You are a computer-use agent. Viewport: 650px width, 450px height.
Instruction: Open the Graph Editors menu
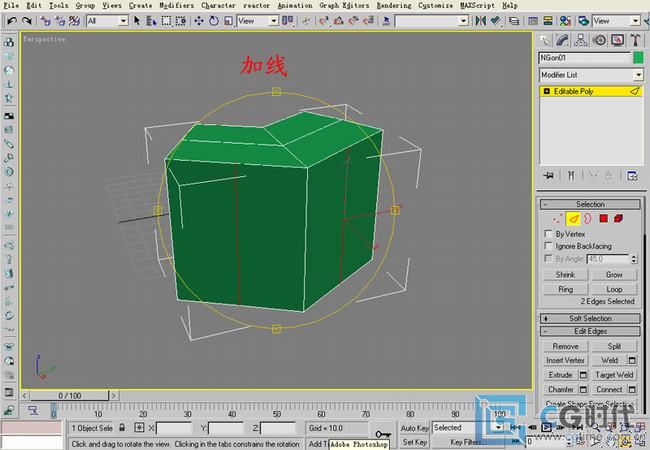(x=344, y=5)
